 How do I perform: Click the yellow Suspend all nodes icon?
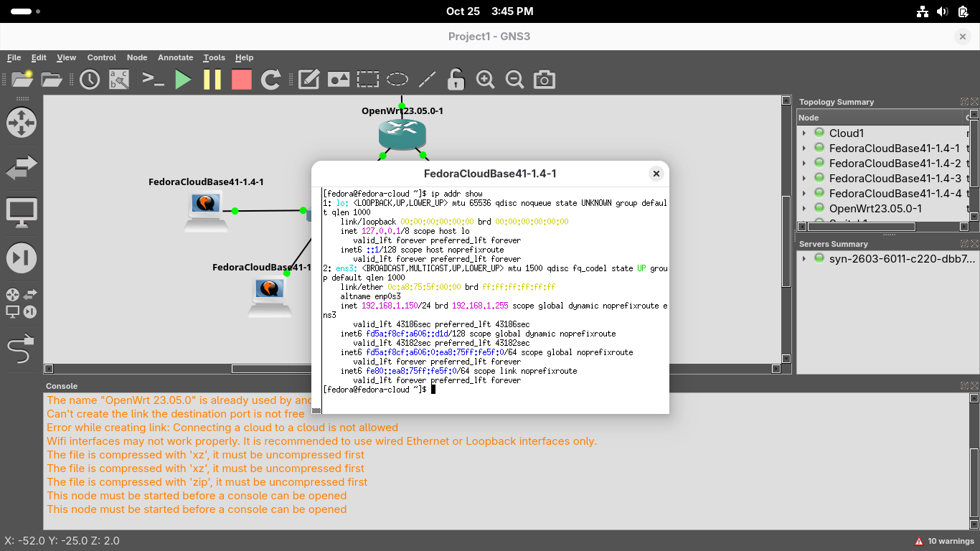pyautogui.click(x=212, y=80)
